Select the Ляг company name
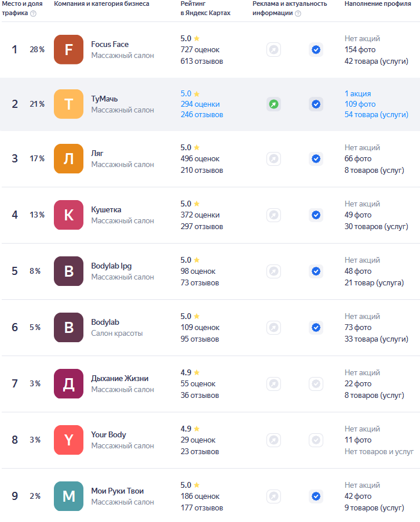The height and width of the screenshot is (522, 420). (97, 154)
